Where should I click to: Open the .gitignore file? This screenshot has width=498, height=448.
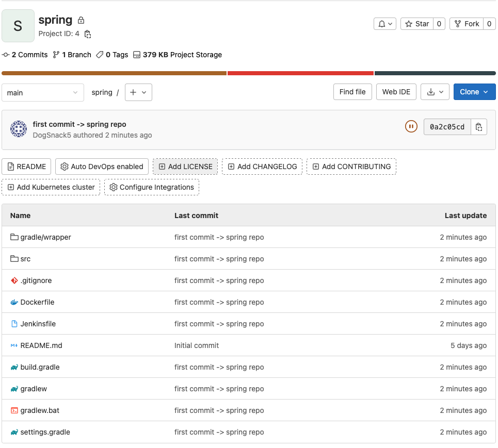click(36, 280)
